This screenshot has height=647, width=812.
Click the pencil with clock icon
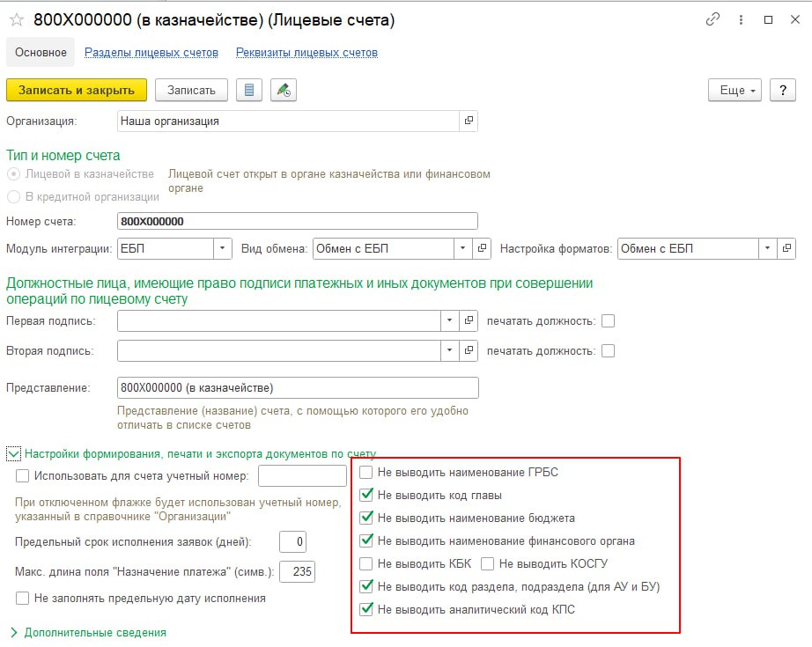point(283,90)
